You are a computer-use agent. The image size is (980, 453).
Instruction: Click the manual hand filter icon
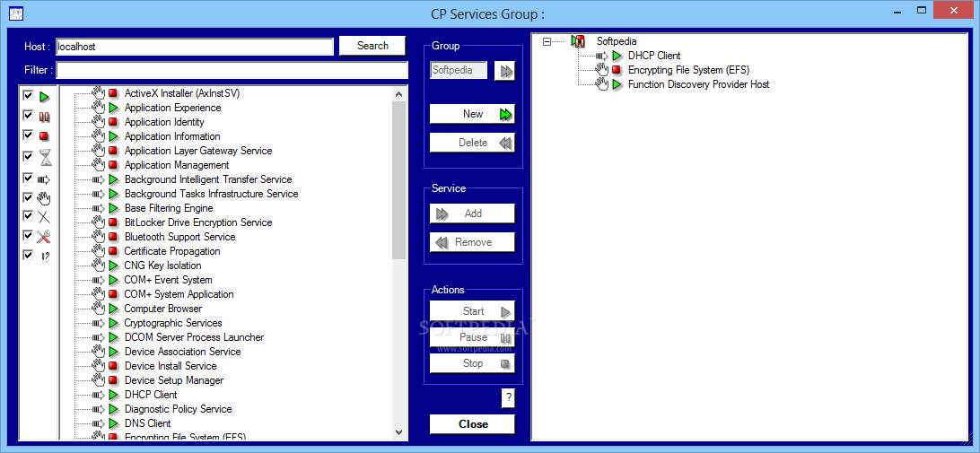pos(44,199)
